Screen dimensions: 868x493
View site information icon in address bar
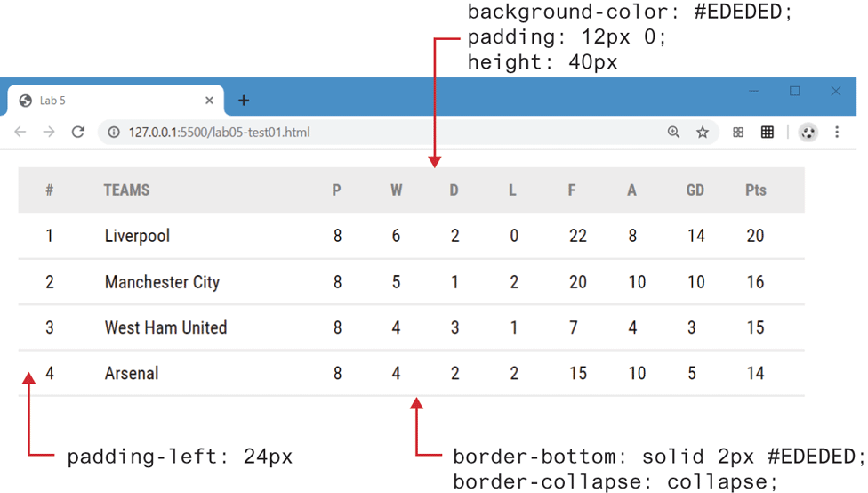tap(114, 133)
